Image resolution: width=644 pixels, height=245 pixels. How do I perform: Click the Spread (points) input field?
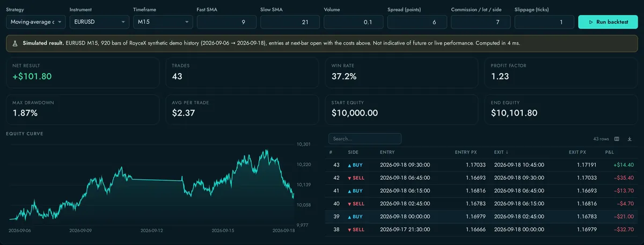pos(416,22)
